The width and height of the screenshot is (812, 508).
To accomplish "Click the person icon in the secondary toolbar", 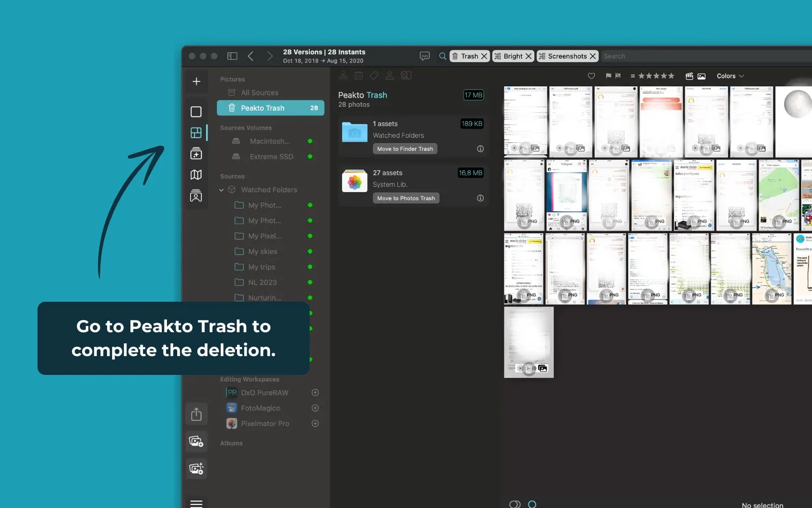I will click(390, 76).
